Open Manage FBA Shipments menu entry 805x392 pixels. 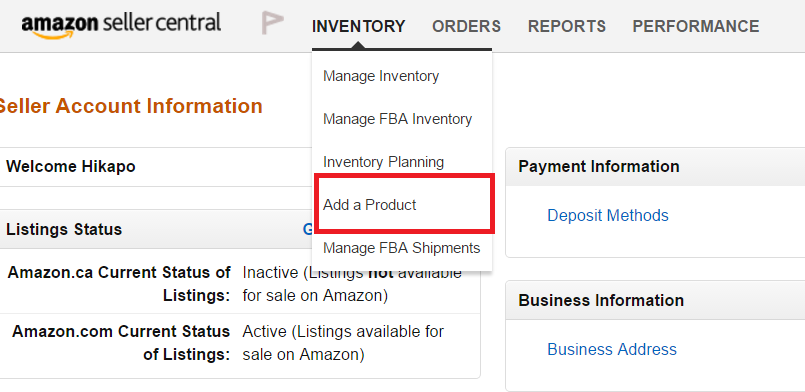coord(401,248)
